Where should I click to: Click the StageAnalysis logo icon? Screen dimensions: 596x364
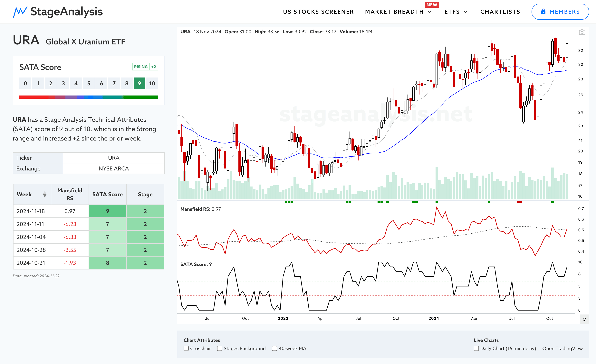[20, 12]
